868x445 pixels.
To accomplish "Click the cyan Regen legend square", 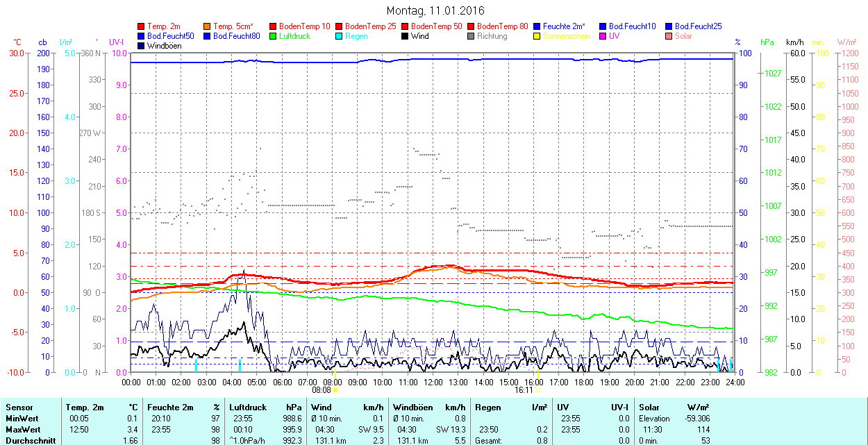I will tap(340, 36).
